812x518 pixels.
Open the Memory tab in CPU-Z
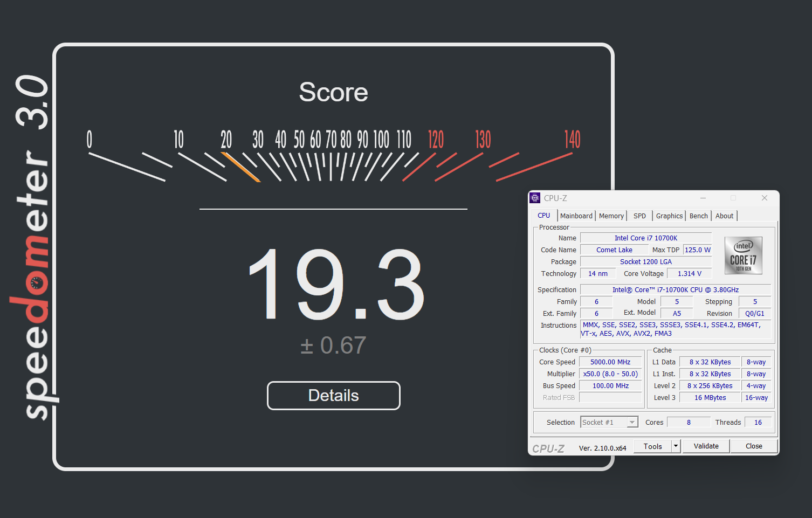point(611,216)
